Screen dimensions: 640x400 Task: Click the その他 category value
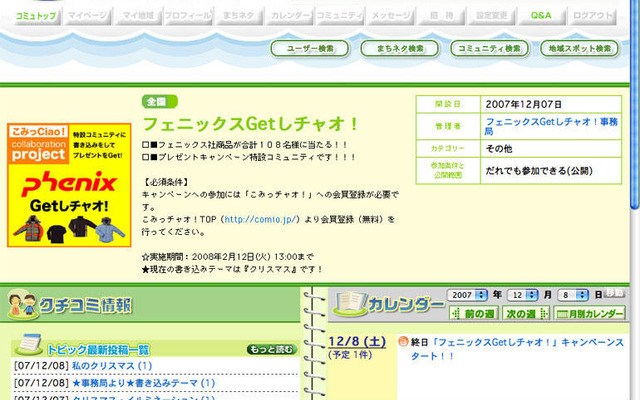(x=499, y=149)
